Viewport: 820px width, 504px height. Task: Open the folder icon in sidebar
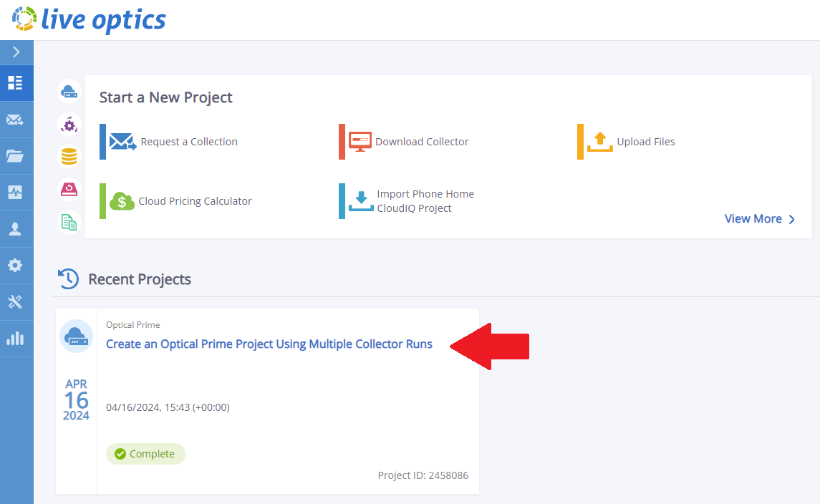pos(16,156)
